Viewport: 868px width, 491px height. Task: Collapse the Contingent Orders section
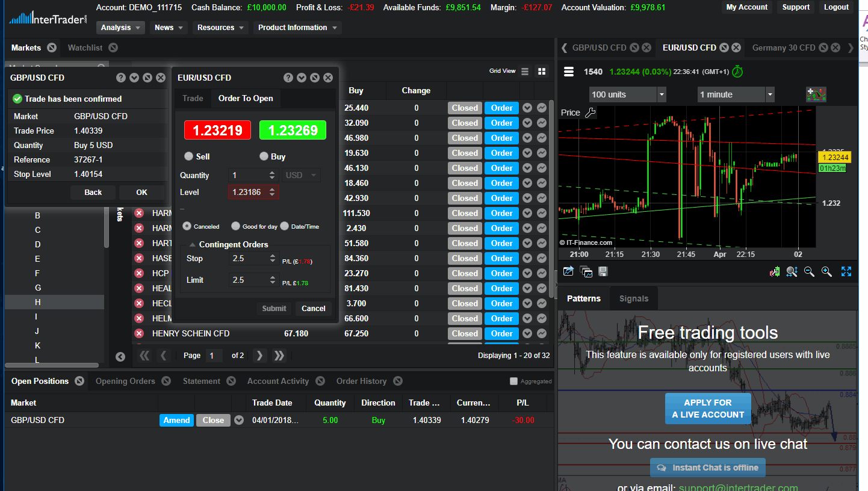coord(193,244)
